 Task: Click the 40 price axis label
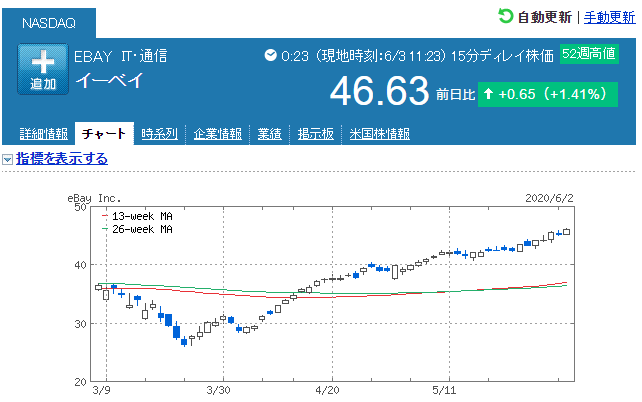tap(80, 265)
